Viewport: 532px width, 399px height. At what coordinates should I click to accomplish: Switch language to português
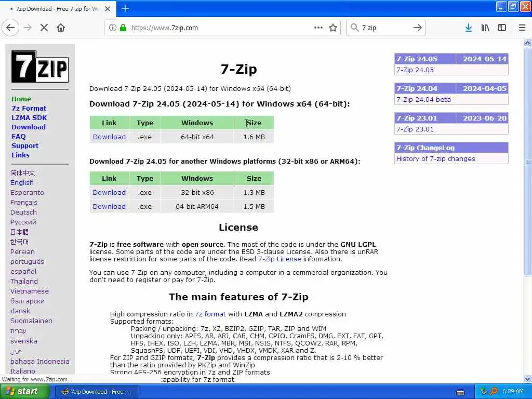[27, 262]
